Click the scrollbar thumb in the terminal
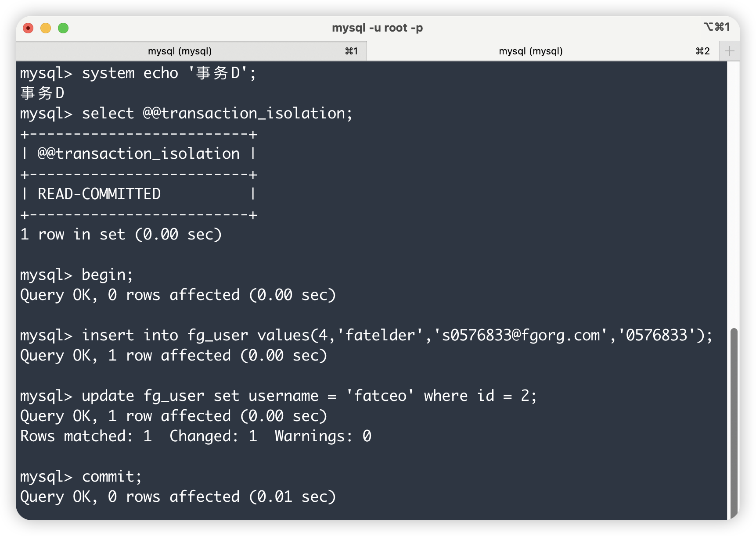The width and height of the screenshot is (756, 536). click(x=734, y=421)
